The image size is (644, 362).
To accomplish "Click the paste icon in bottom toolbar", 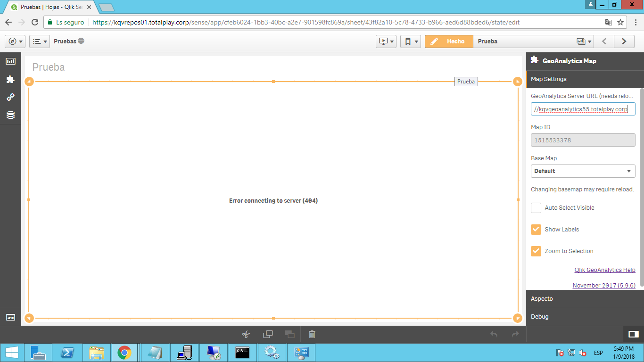I will 289,334.
